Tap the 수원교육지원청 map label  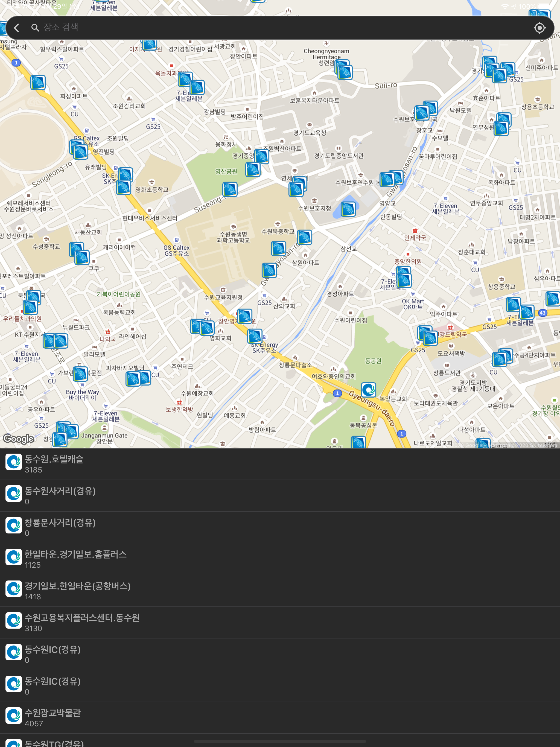(x=223, y=297)
